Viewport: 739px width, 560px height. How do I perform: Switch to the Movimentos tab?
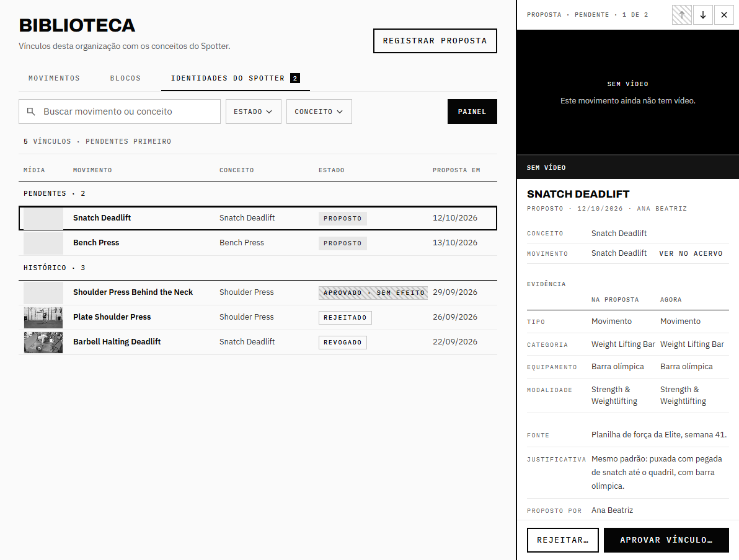point(54,78)
